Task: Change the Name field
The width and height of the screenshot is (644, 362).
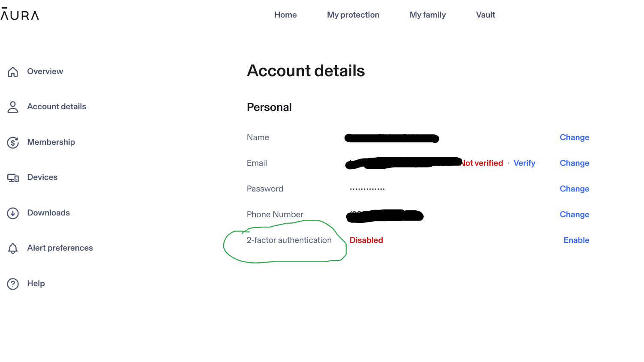Action: tap(574, 137)
